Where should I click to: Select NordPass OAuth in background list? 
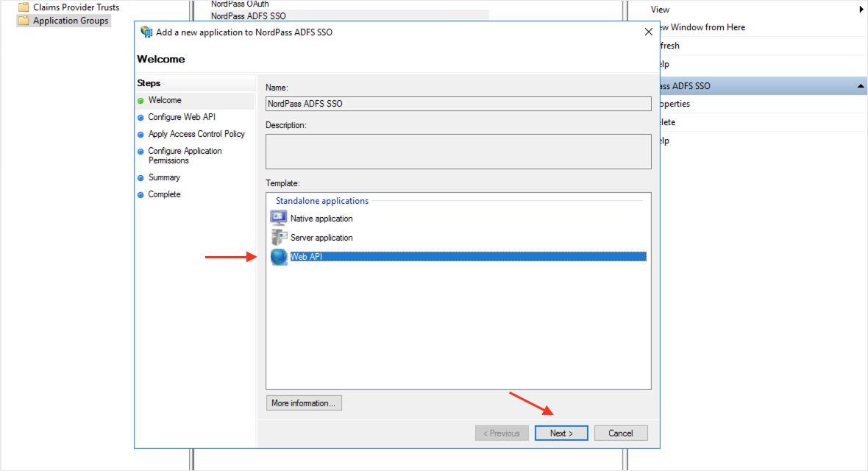pyautogui.click(x=240, y=4)
